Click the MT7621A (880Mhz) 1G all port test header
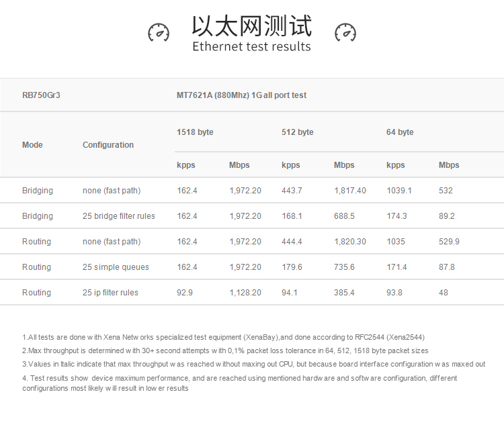This screenshot has height=425, width=504. point(241,95)
